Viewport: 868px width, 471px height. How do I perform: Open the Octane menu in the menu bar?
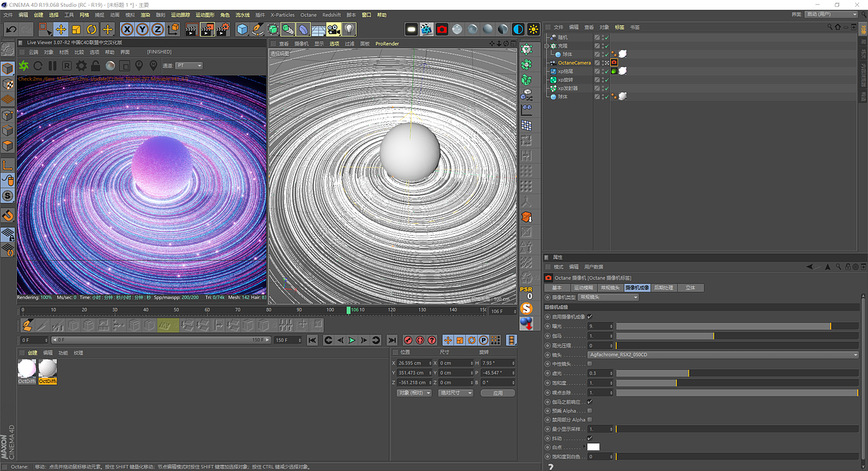308,15
